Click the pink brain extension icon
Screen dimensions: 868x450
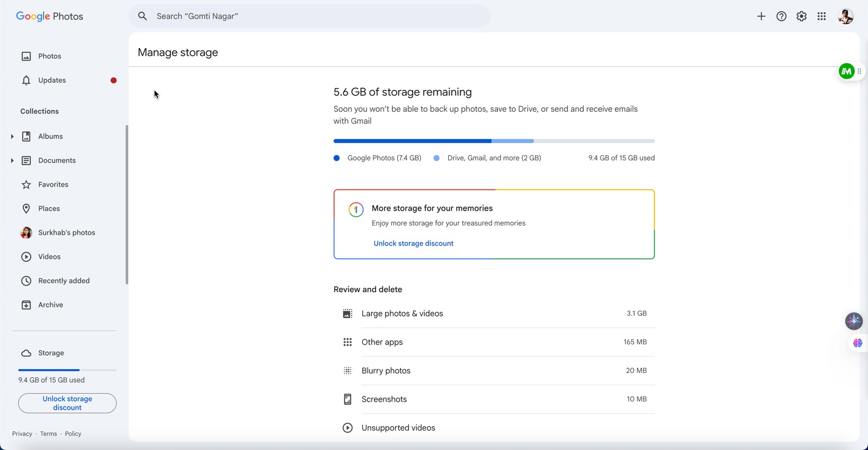pyautogui.click(x=858, y=343)
